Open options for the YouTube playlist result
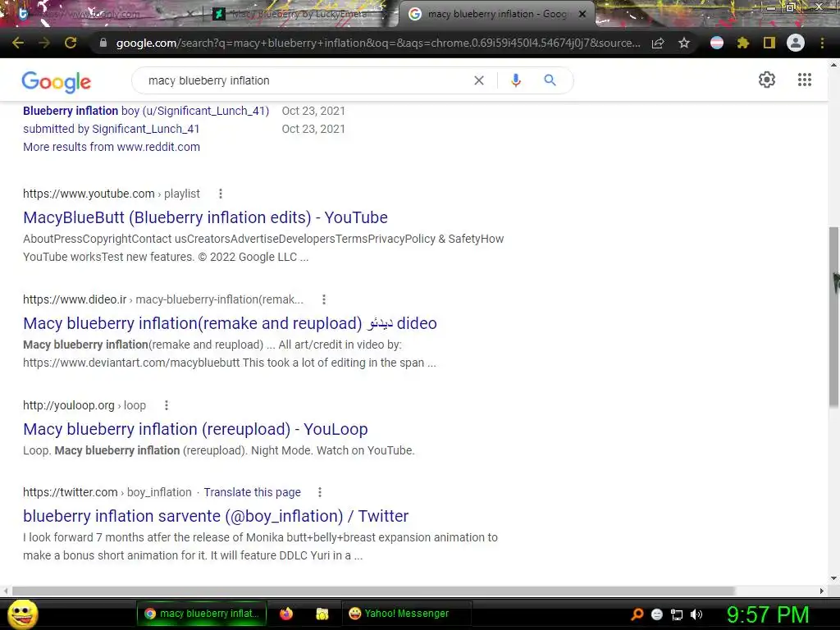Image resolution: width=840 pixels, height=630 pixels. coord(221,194)
